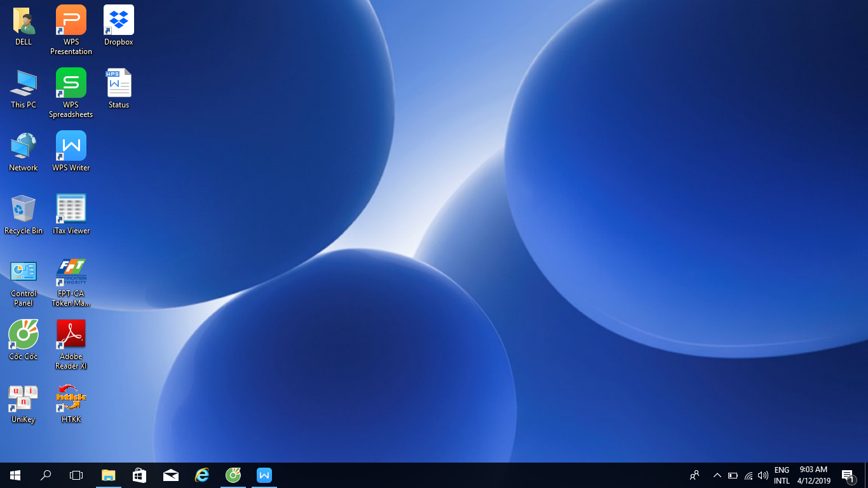The image size is (868, 488).
Task: Open the volume speaker control
Action: click(x=763, y=475)
